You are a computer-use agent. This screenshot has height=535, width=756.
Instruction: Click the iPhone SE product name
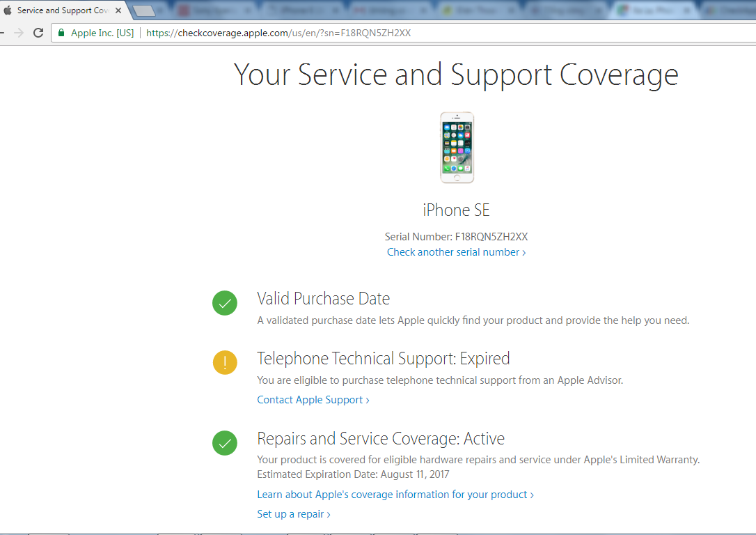(x=456, y=210)
